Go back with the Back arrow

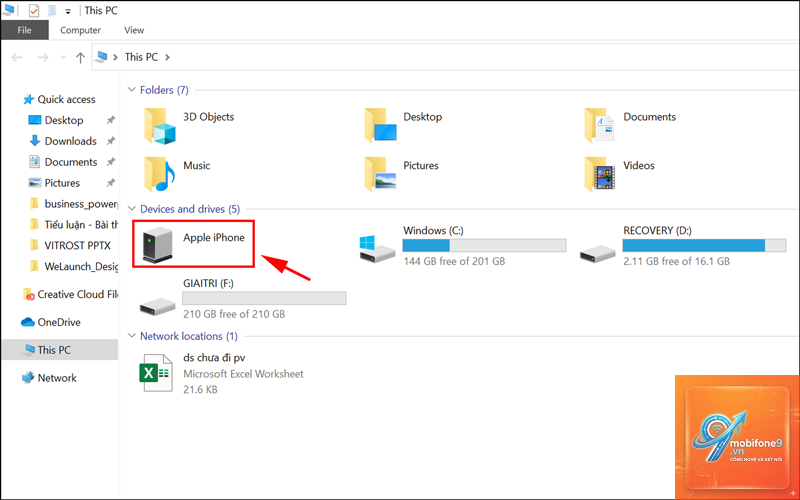(17, 57)
